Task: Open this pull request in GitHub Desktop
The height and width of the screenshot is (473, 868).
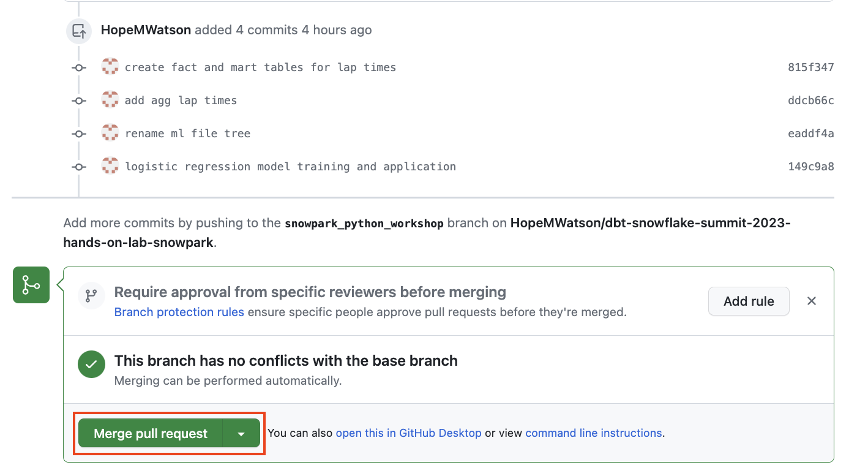Action: click(408, 433)
